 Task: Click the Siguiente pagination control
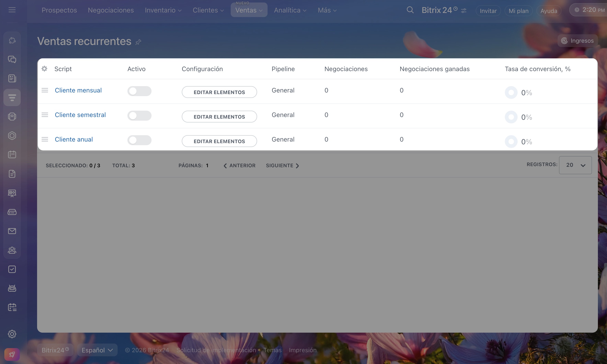coord(282,166)
